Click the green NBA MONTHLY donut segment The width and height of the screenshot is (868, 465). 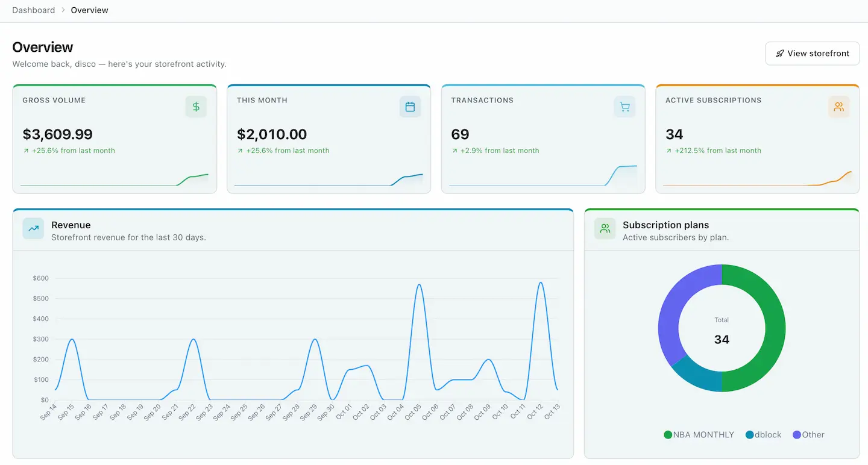coord(775,328)
